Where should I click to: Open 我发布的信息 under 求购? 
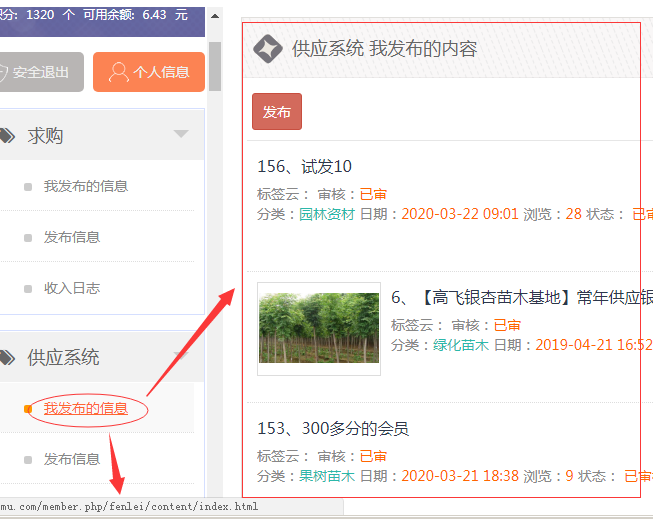(x=85, y=186)
